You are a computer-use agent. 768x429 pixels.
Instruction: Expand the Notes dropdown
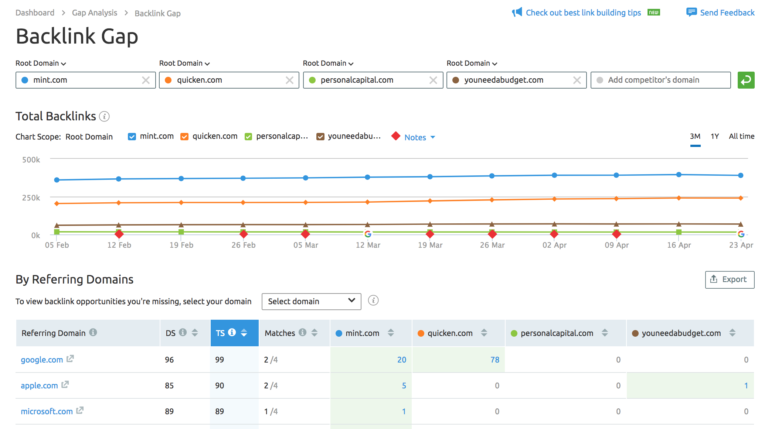click(420, 138)
